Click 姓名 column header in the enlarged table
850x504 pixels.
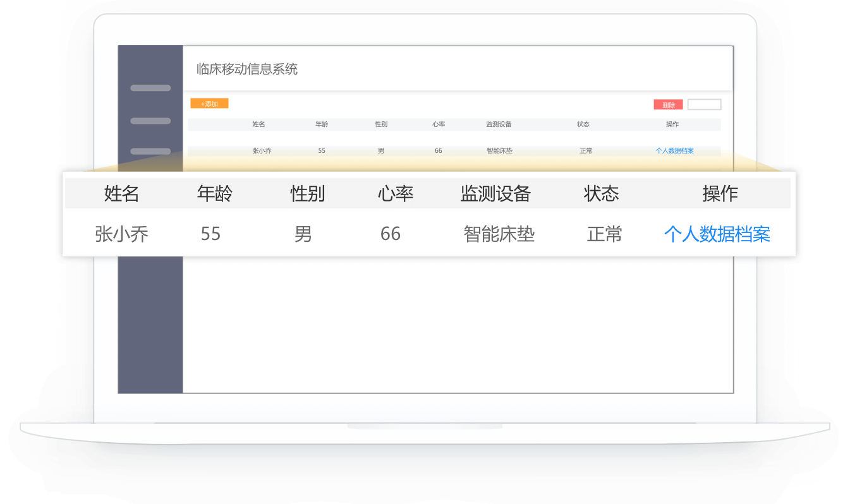[x=121, y=194]
